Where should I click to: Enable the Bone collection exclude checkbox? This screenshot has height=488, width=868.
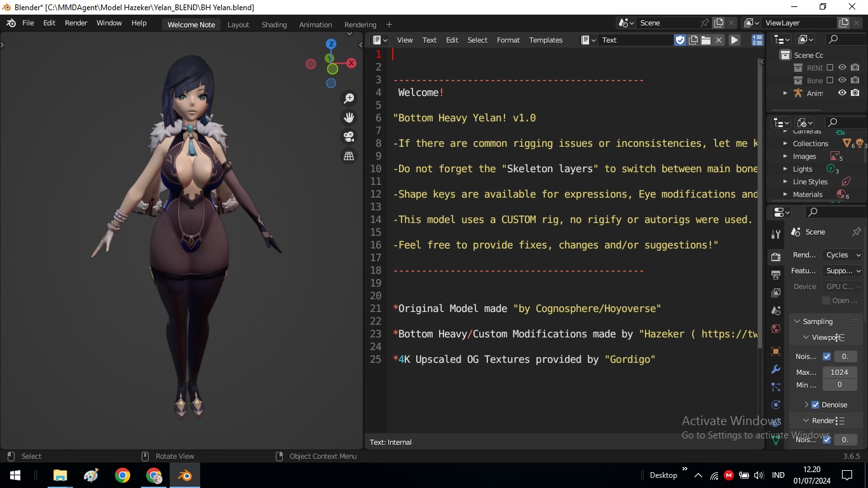point(830,80)
